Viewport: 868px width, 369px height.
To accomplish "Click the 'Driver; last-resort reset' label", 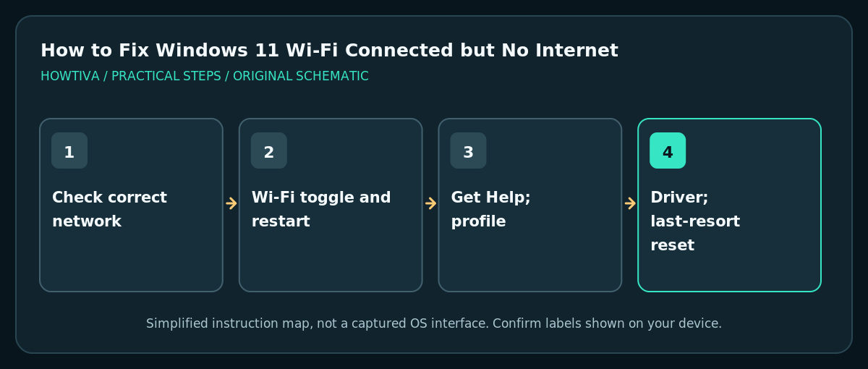I will 695,221.
